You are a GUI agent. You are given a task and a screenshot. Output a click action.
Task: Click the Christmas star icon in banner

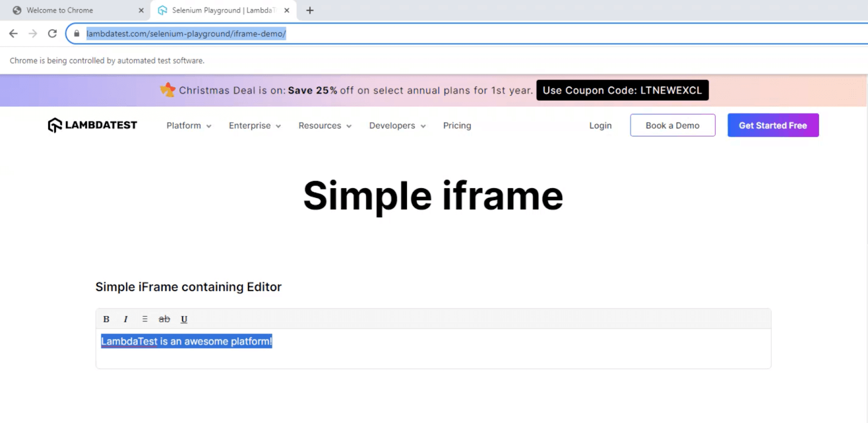168,89
